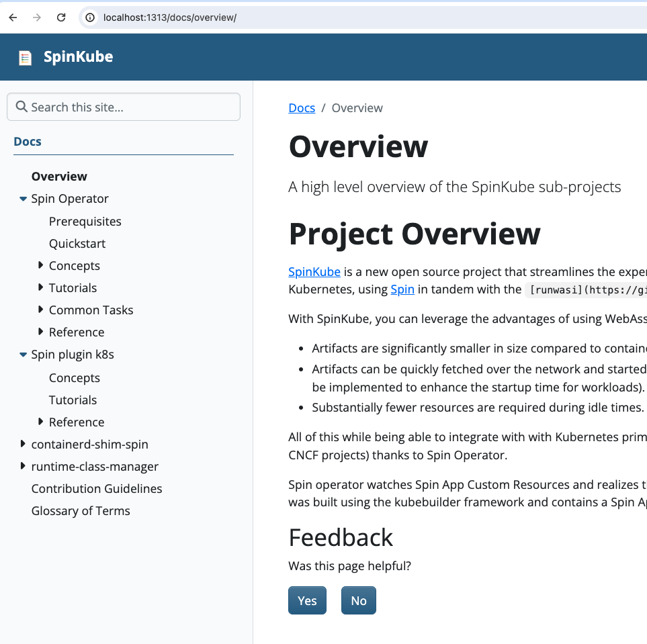Open Contribution Guidelines page

(97, 489)
